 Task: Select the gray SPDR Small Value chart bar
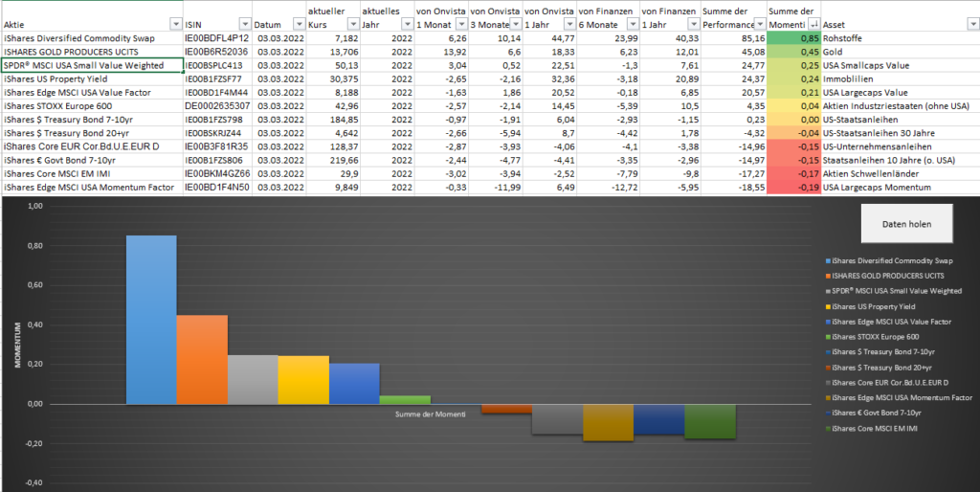tap(253, 379)
